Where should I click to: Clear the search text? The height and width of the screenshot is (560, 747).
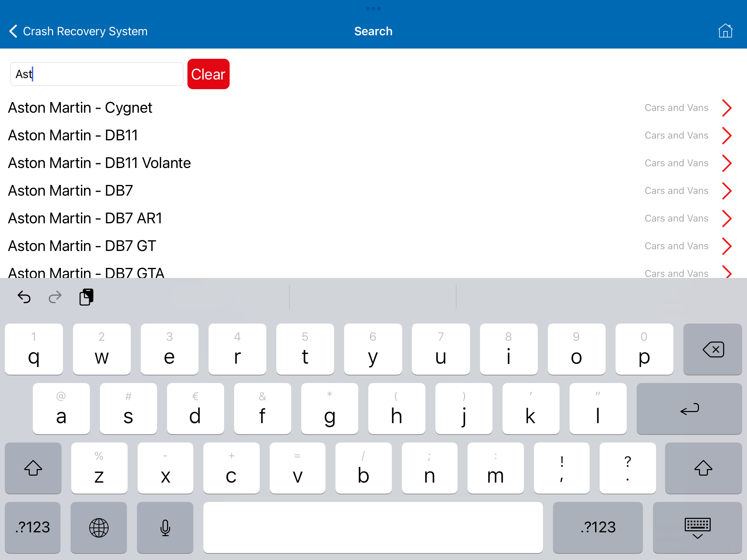[209, 74]
